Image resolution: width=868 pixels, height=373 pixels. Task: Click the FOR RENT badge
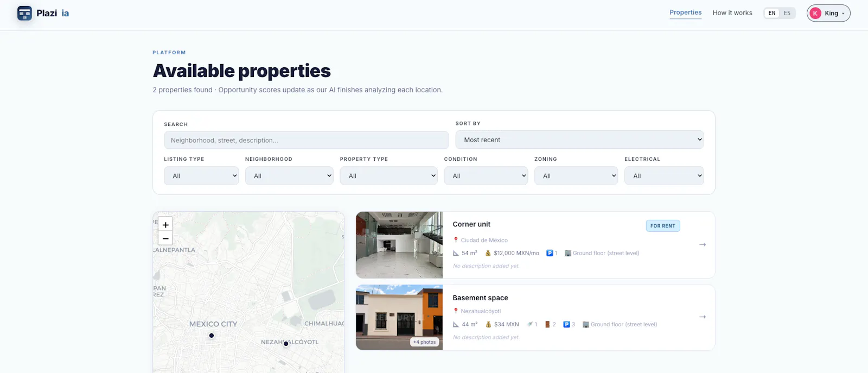click(x=663, y=226)
